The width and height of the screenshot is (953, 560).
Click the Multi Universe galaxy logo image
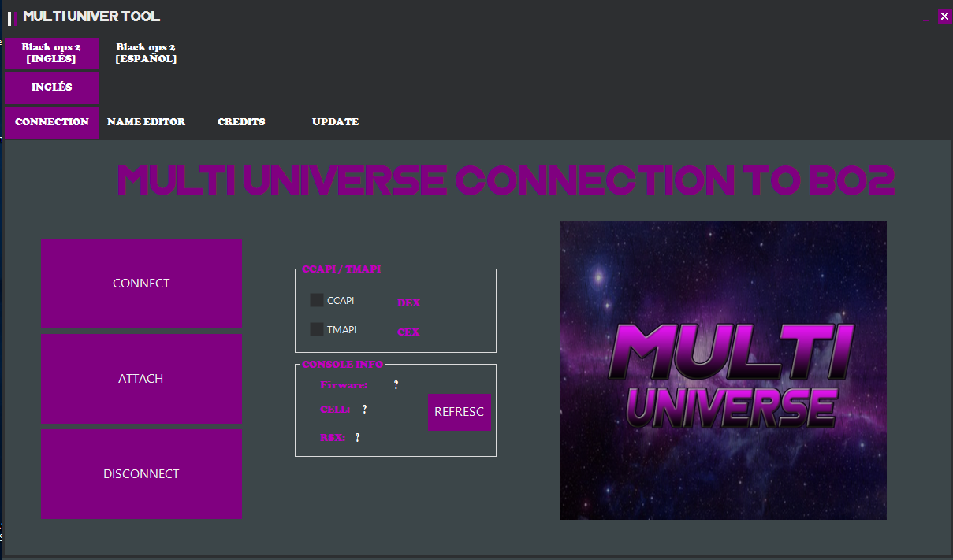[x=724, y=370]
